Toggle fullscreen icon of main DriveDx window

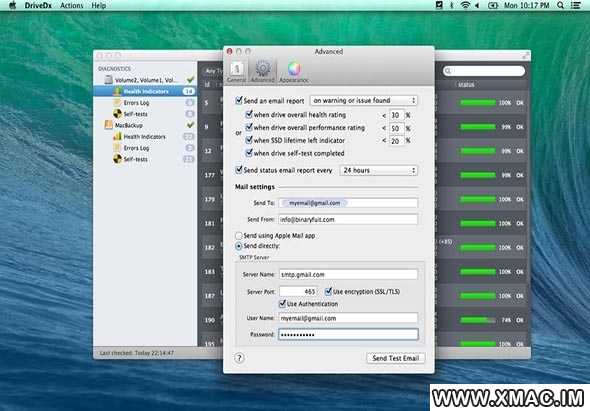tap(525, 56)
